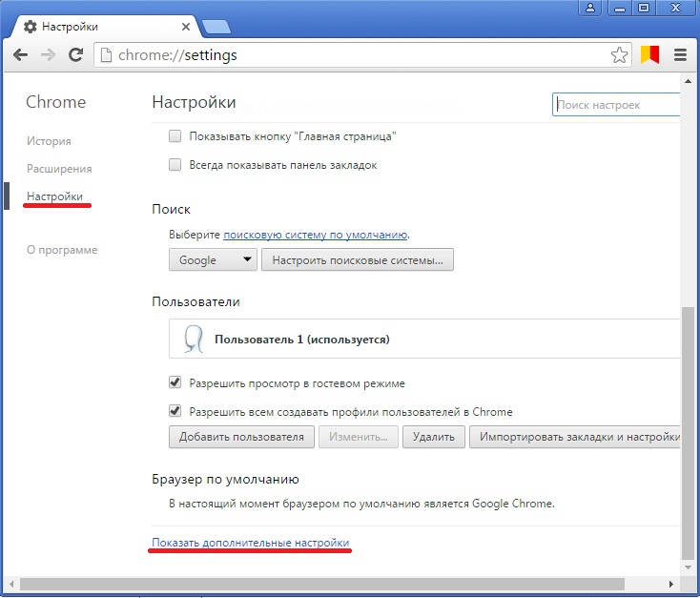The height and width of the screenshot is (598, 700).
Task: Bookmark this page with star icon
Action: (x=620, y=55)
